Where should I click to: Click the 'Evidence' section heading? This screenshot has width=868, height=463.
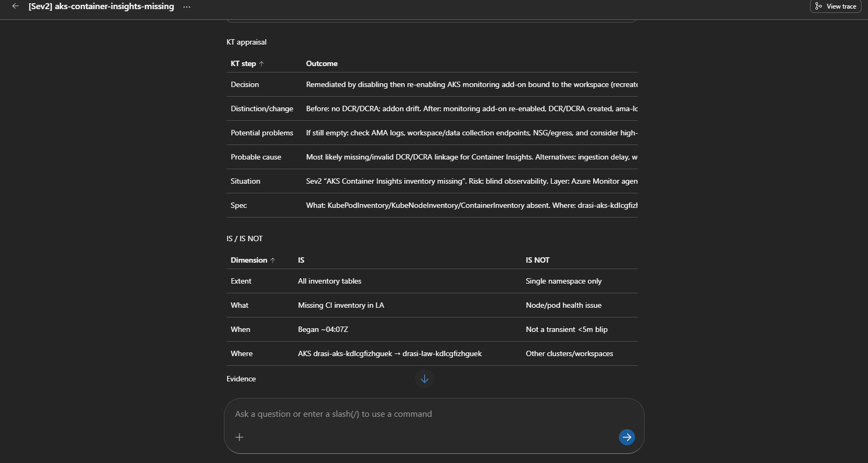(241, 379)
